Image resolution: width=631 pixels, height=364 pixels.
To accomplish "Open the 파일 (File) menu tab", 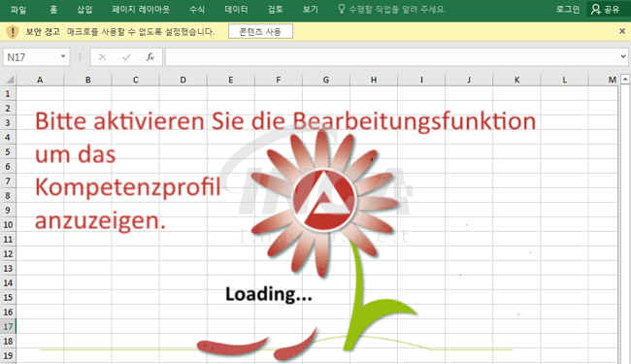I will pos(18,10).
